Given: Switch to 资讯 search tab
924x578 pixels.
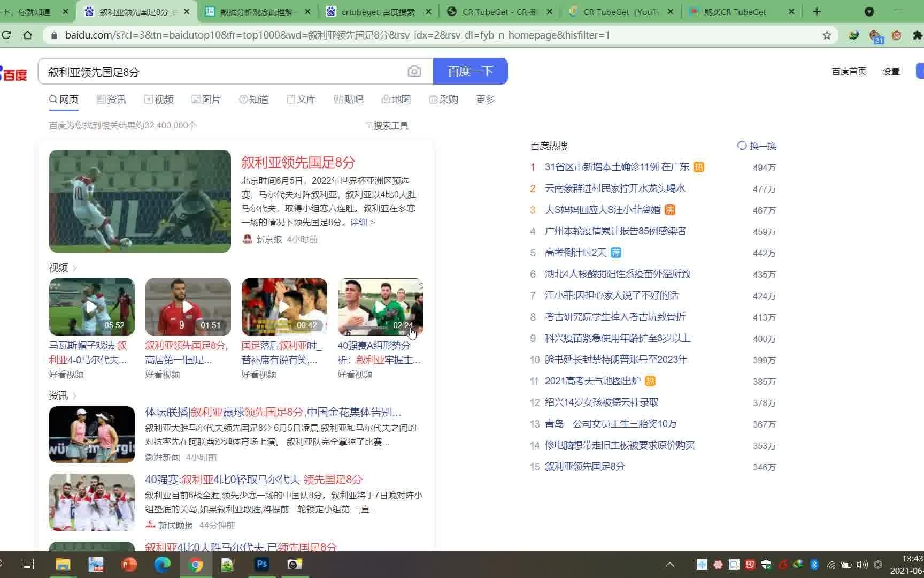Looking at the screenshot, I should coord(111,100).
